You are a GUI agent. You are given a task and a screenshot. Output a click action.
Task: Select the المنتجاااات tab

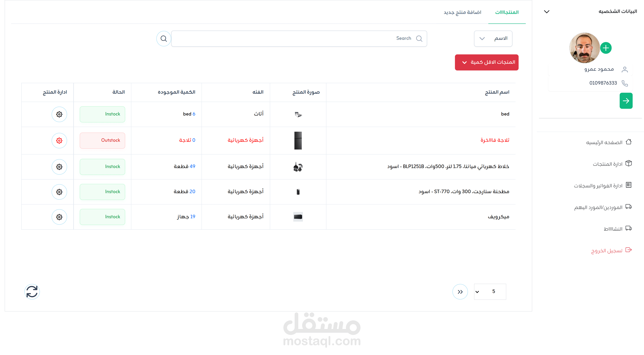[507, 12]
